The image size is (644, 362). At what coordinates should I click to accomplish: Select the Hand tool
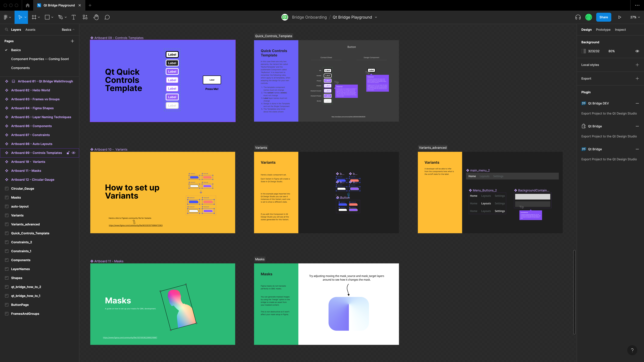[x=96, y=17]
